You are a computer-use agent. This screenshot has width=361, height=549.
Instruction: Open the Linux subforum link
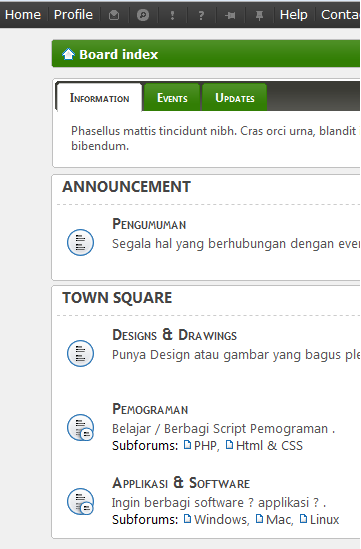325,520
